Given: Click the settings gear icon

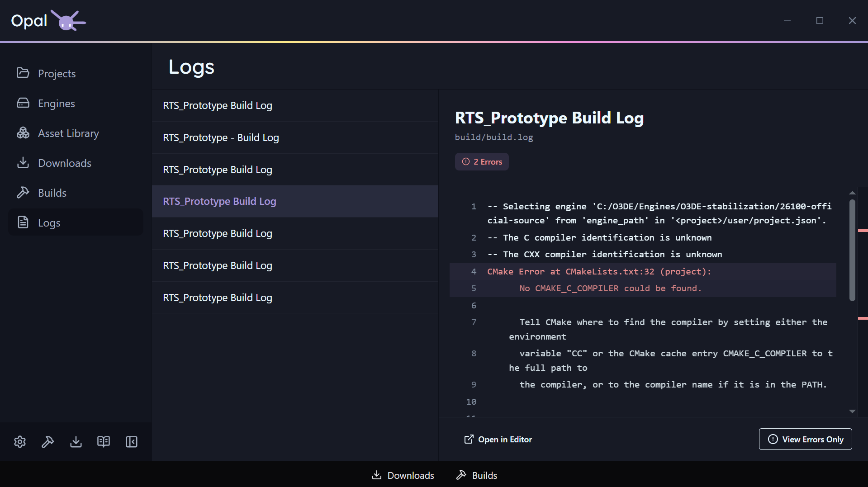Looking at the screenshot, I should point(20,442).
